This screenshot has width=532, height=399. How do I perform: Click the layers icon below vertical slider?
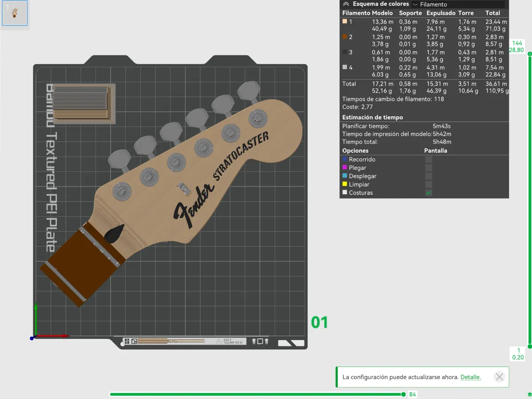pyautogui.click(x=529, y=394)
